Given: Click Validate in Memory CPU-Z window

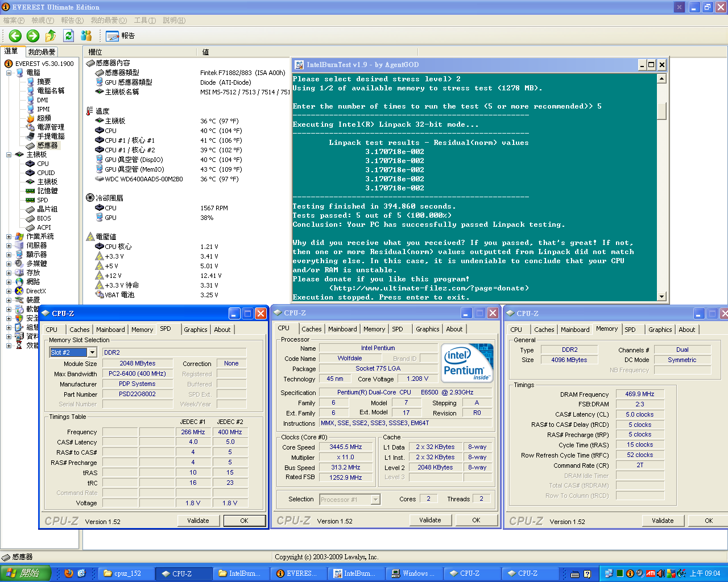Looking at the screenshot, I should click(x=663, y=521).
